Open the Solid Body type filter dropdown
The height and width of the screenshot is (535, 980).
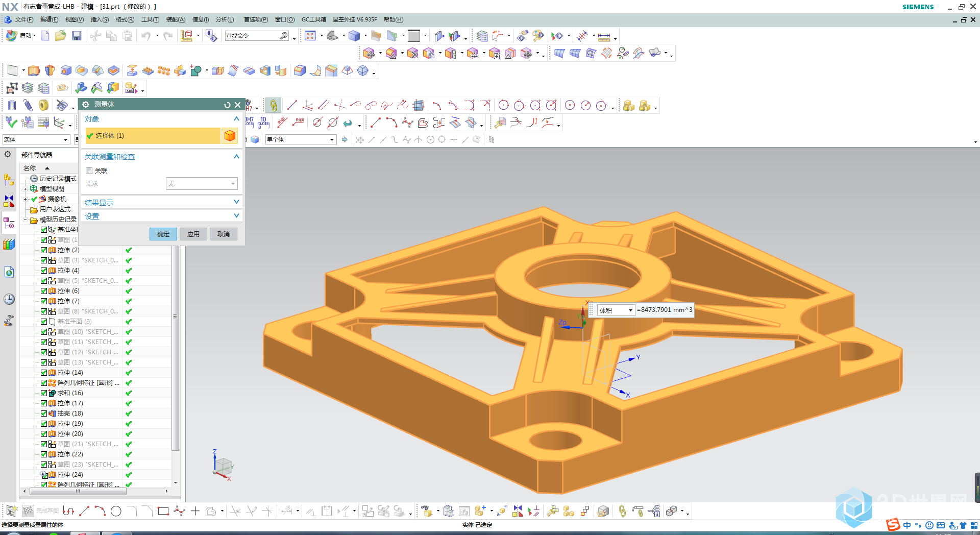36,139
